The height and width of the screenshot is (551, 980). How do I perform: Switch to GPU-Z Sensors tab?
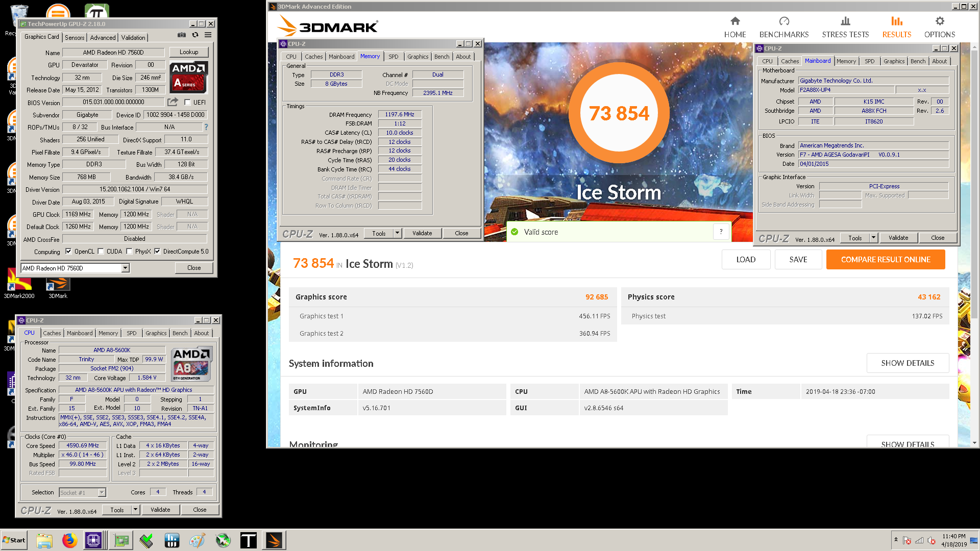pos(75,38)
